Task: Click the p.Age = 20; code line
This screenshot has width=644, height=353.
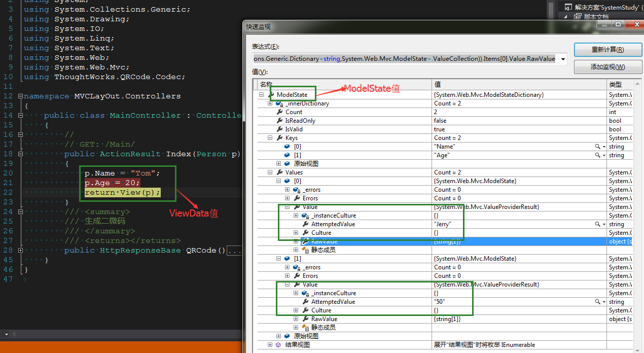Action: pyautogui.click(x=112, y=183)
